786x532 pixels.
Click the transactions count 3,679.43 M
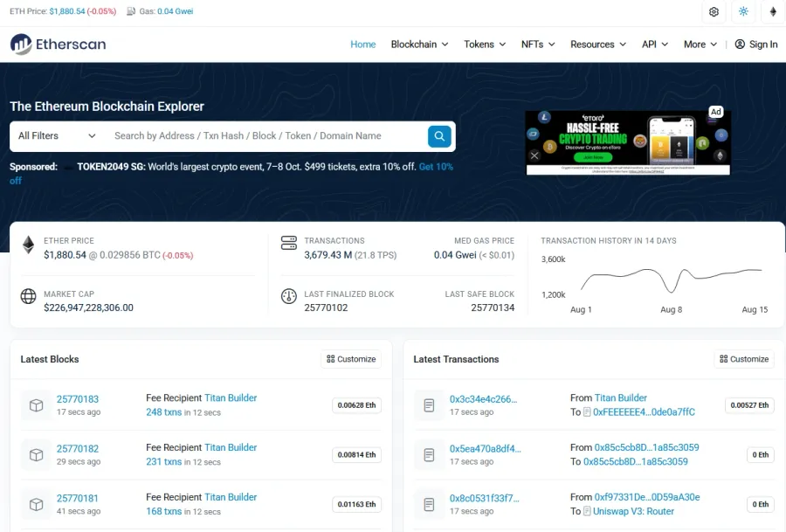[x=327, y=255]
